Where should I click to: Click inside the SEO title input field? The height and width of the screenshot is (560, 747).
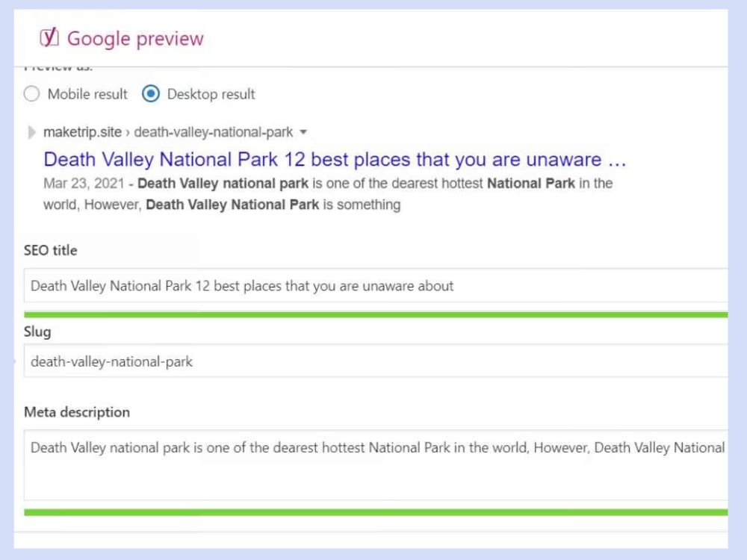[376, 285]
